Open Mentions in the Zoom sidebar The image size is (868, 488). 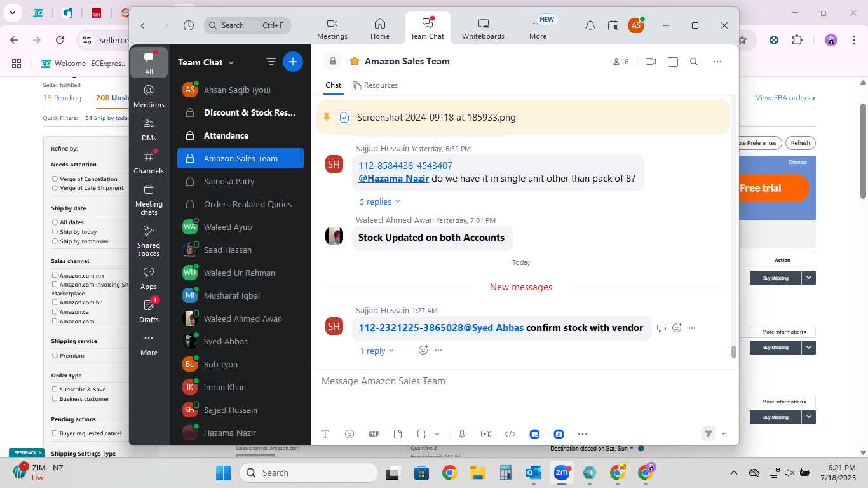149,96
